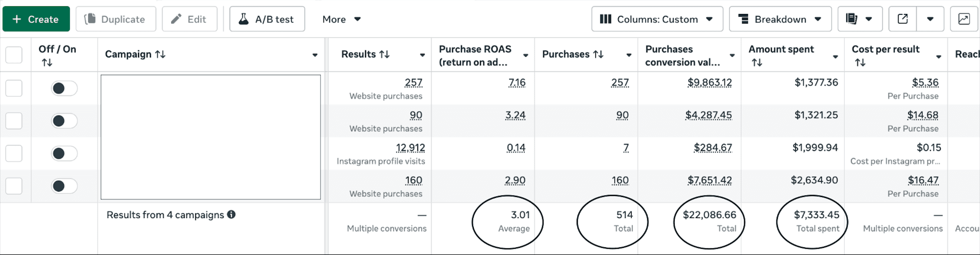Open the export options dropdown arrow

coord(930,19)
